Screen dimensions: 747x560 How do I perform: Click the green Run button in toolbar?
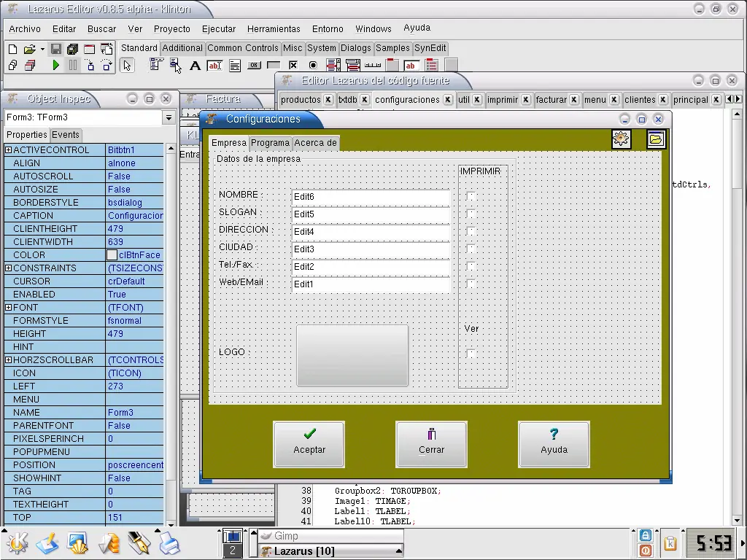(56, 66)
